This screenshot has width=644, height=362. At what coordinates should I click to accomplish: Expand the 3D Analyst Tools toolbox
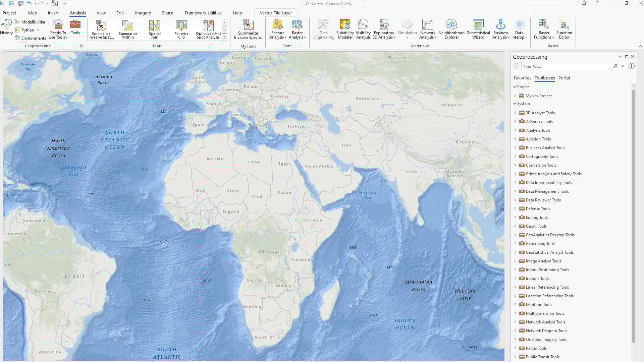coord(516,113)
